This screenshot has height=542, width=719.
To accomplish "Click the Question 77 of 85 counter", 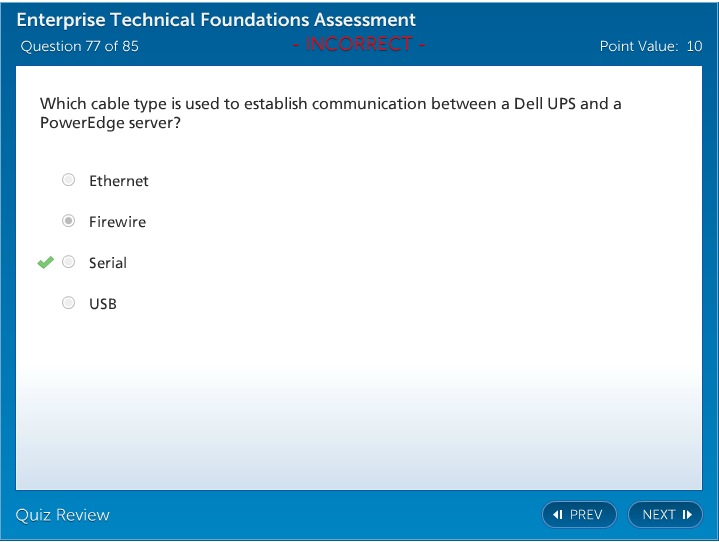I will pyautogui.click(x=79, y=46).
